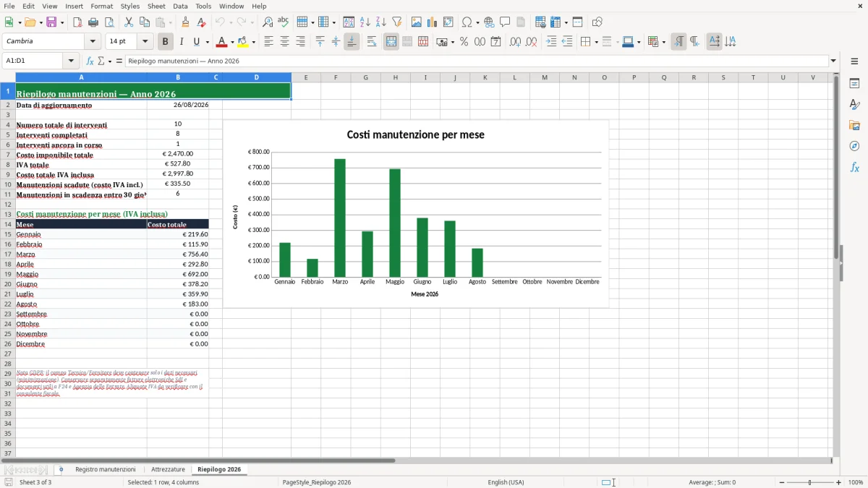Open the Sidebar Gallery icon

[x=854, y=125]
